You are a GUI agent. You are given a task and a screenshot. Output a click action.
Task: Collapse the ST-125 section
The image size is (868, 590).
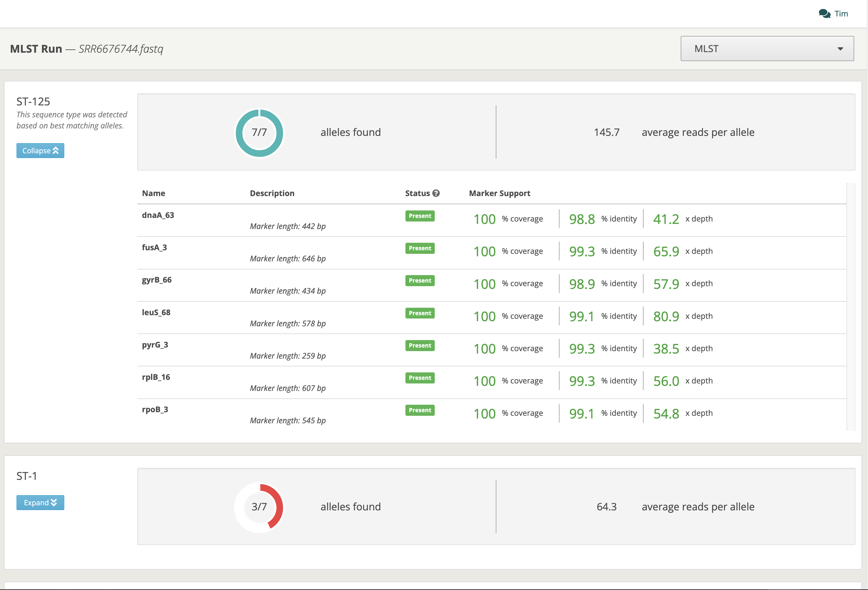coord(40,151)
